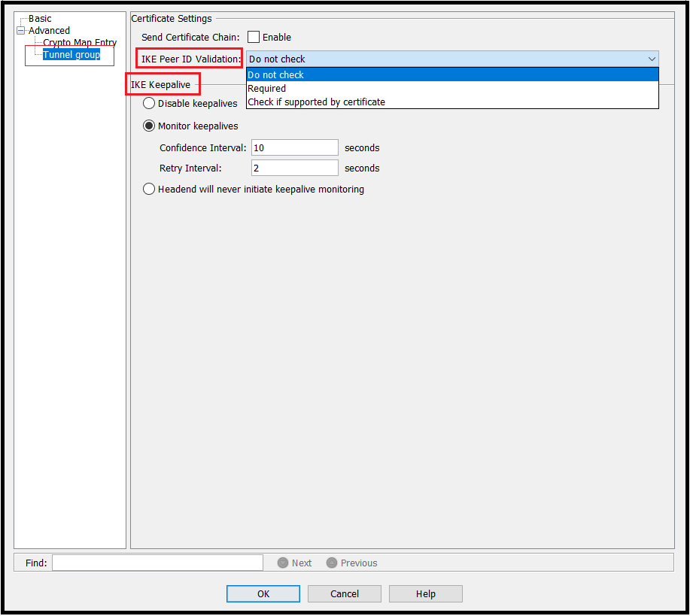The image size is (690, 616).
Task: Collapse the Advanced tree node
Action: click(x=20, y=30)
